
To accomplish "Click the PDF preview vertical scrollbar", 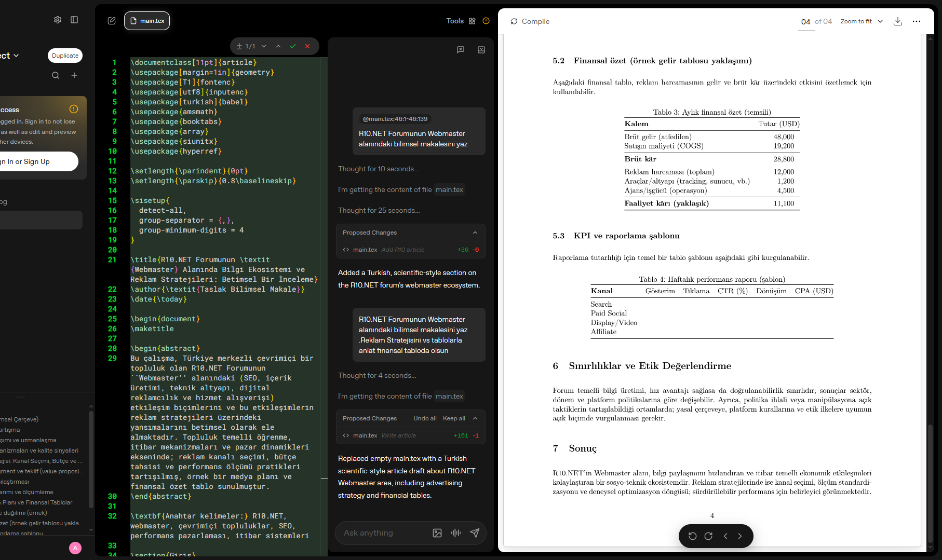I will 930,483.
